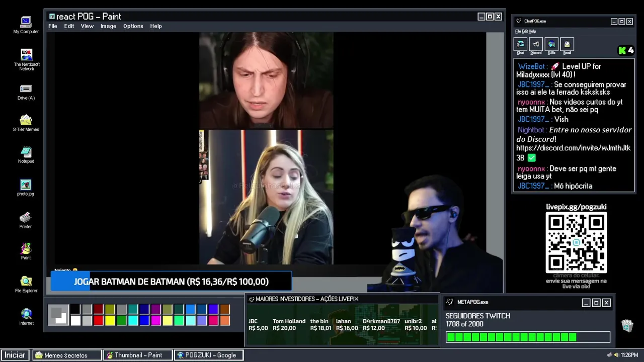This screenshot has height=362, width=644.
Task: Click the Twitch followers green progress bar
Action: (x=528, y=337)
